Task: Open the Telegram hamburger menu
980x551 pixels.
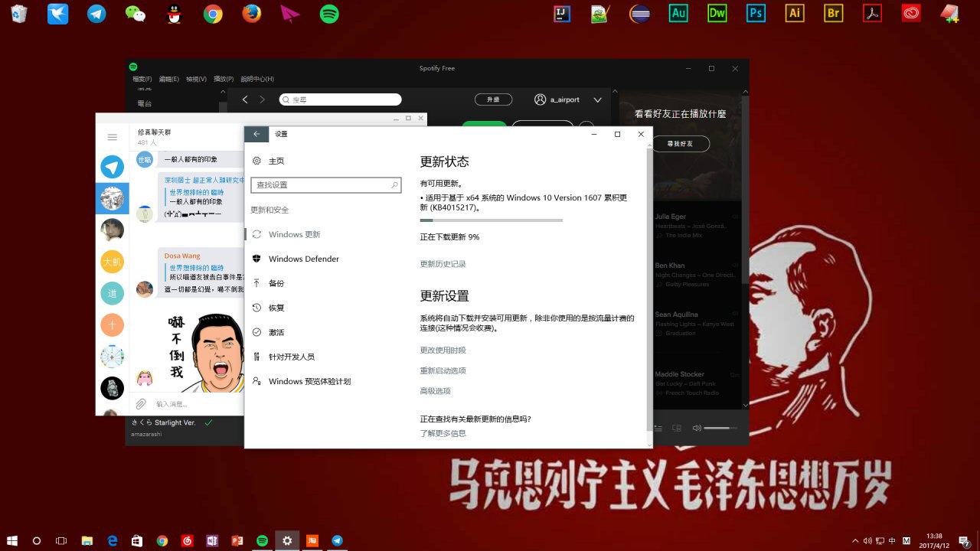Action: (x=113, y=137)
